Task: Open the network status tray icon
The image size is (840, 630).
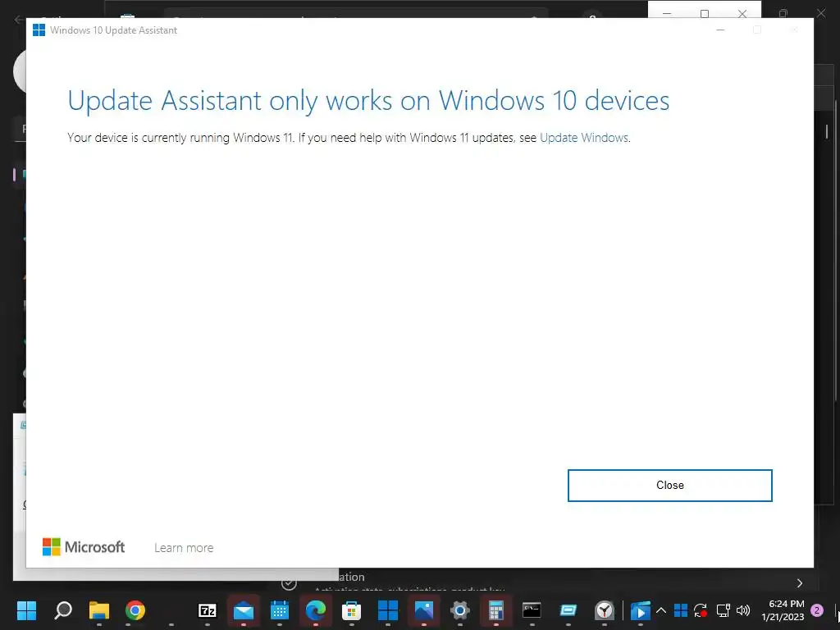Action: [x=724, y=610]
